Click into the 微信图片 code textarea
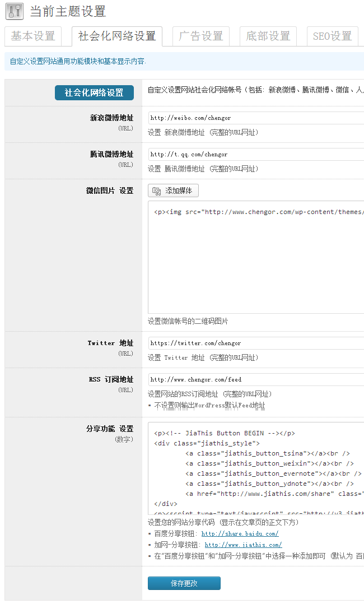The height and width of the screenshot is (604, 364). click(256, 257)
